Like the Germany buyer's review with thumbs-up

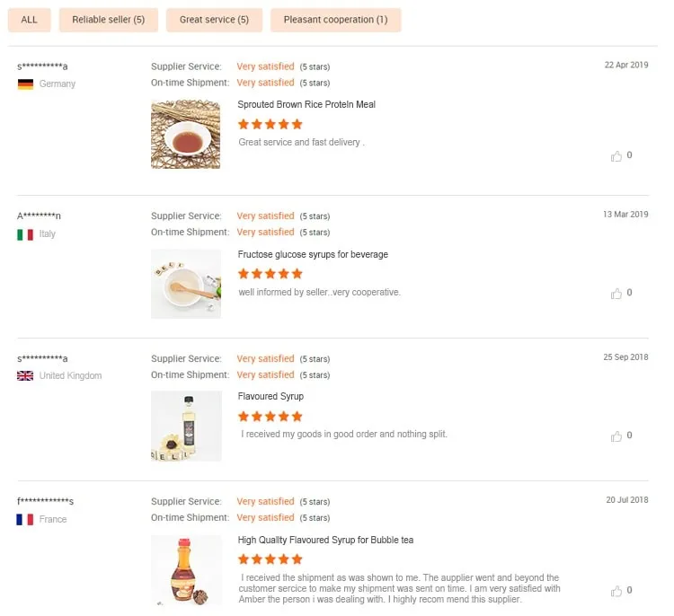[x=616, y=156]
